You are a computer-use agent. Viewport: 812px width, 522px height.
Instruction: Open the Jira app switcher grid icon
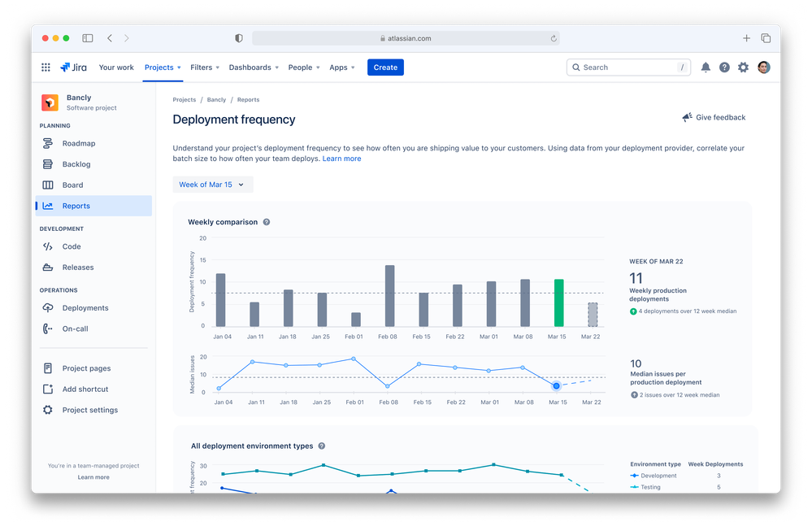click(x=46, y=67)
